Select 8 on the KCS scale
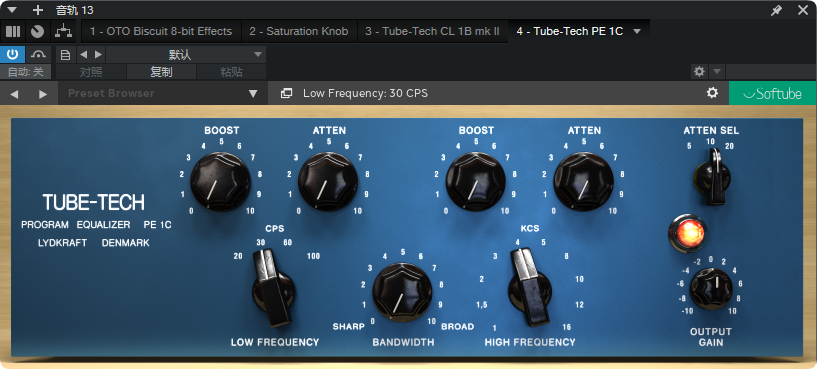Screen dimensions: 817x369 point(566,256)
